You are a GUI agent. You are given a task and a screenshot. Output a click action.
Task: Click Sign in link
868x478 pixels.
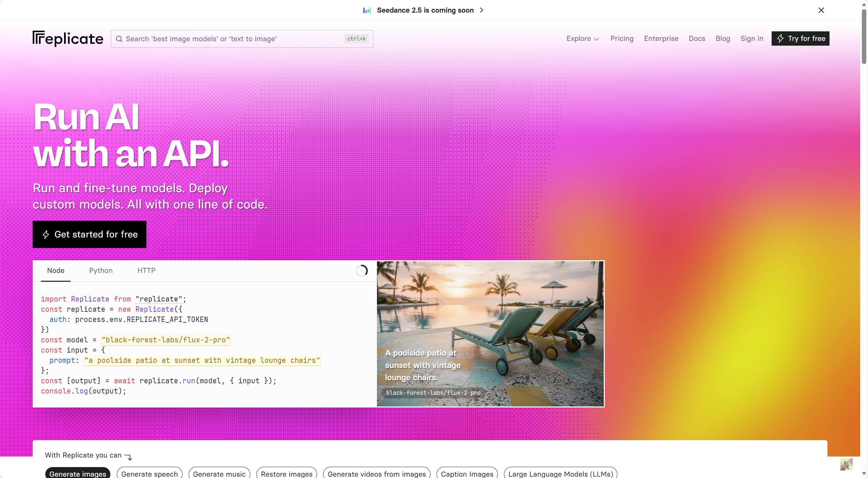point(752,38)
